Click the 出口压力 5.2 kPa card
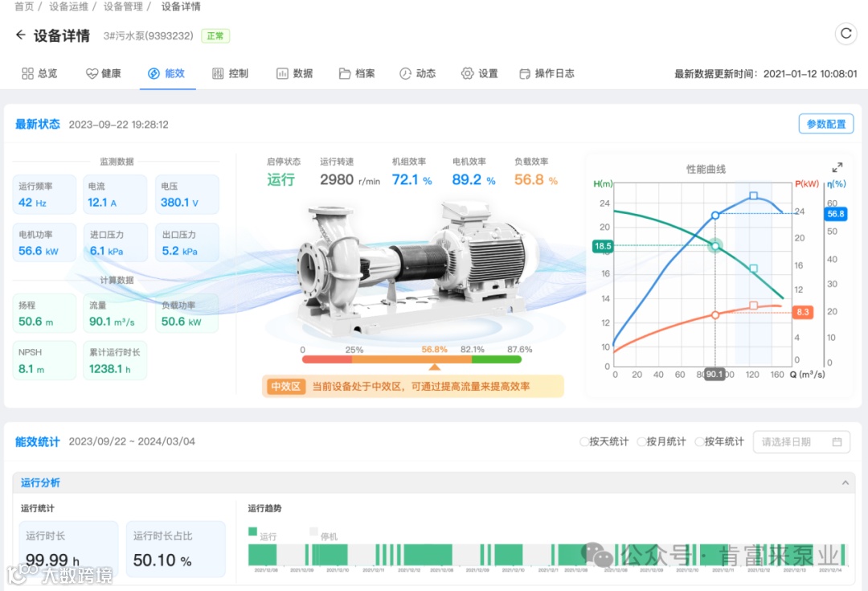The width and height of the screenshot is (868, 591). point(187,243)
